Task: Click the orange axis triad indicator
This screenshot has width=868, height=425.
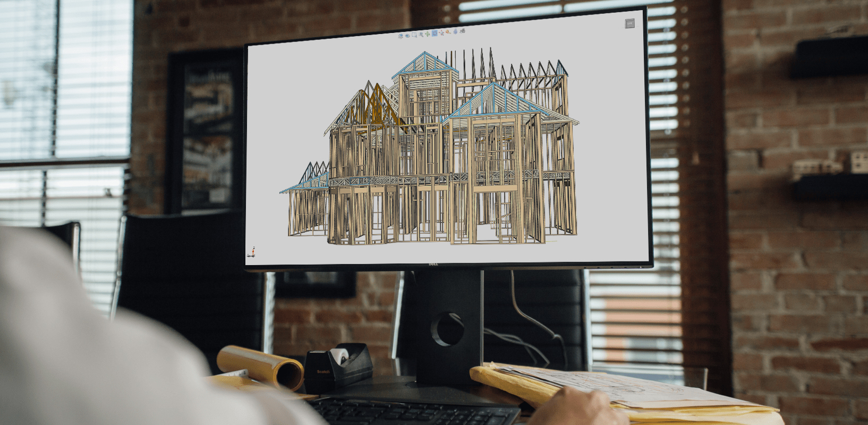Action: click(252, 252)
